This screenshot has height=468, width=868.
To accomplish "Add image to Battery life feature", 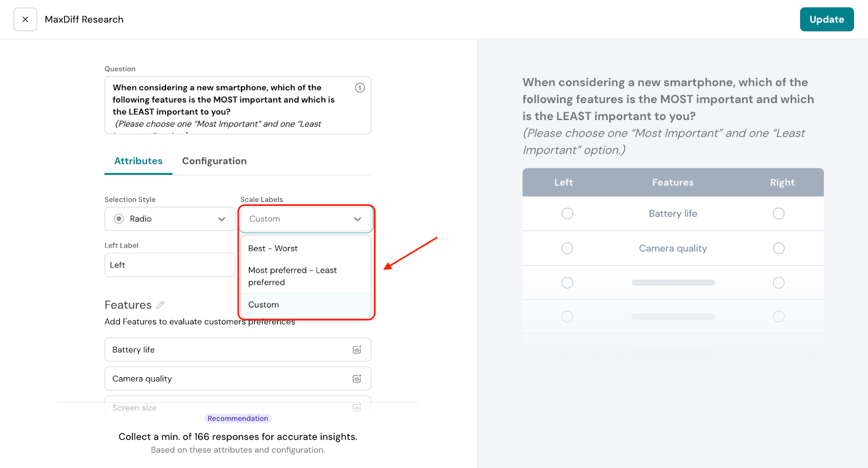I will 357,350.
